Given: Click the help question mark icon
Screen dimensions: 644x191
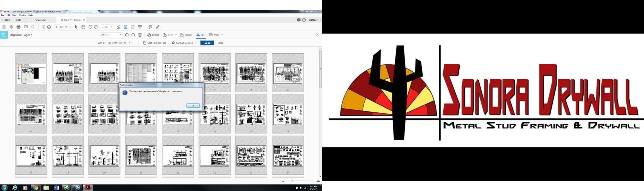Looking at the screenshot, I should (x=304, y=20).
